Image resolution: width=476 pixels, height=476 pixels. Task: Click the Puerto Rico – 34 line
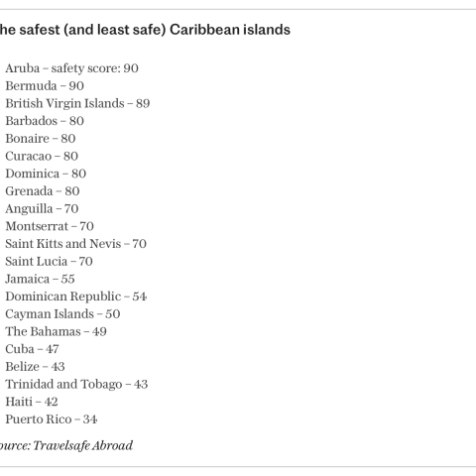pos(52,419)
